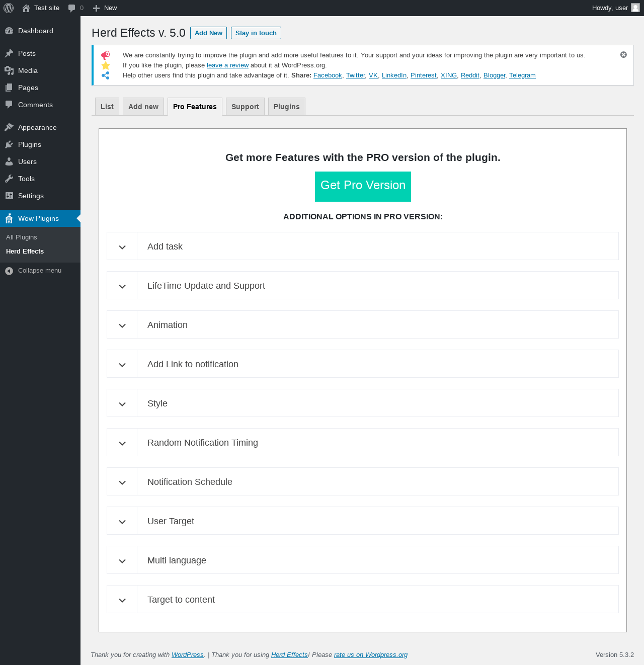Share via the XING link

point(448,75)
